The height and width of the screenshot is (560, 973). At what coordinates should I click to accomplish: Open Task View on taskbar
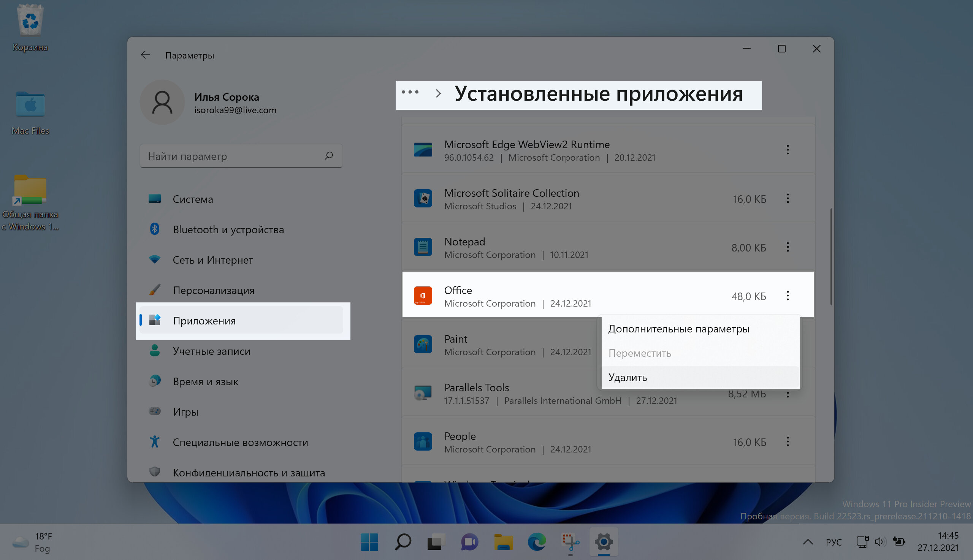pyautogui.click(x=436, y=542)
